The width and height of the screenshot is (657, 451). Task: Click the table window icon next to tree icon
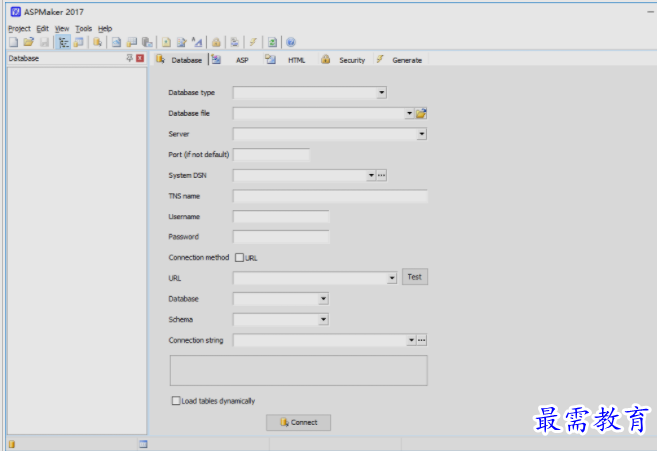(x=78, y=42)
